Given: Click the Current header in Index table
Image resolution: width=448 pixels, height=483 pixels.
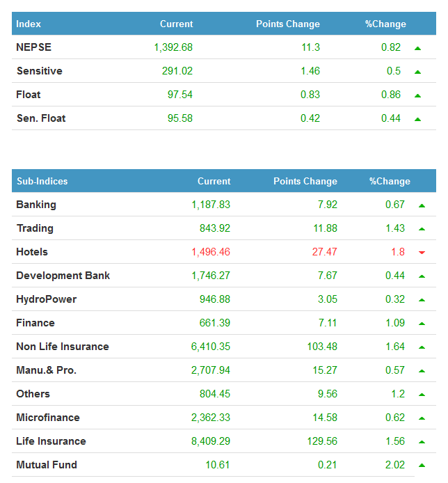Looking at the screenshot, I should 177,24.
